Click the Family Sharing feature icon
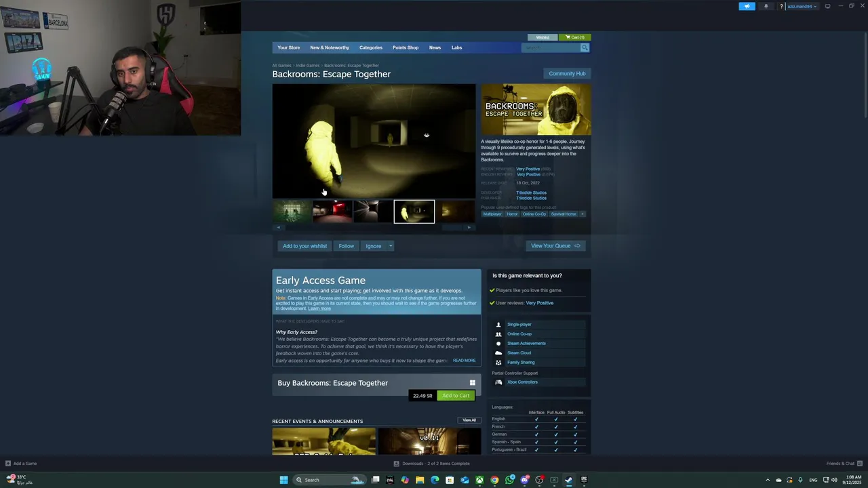Image resolution: width=868 pixels, height=488 pixels. pos(498,363)
